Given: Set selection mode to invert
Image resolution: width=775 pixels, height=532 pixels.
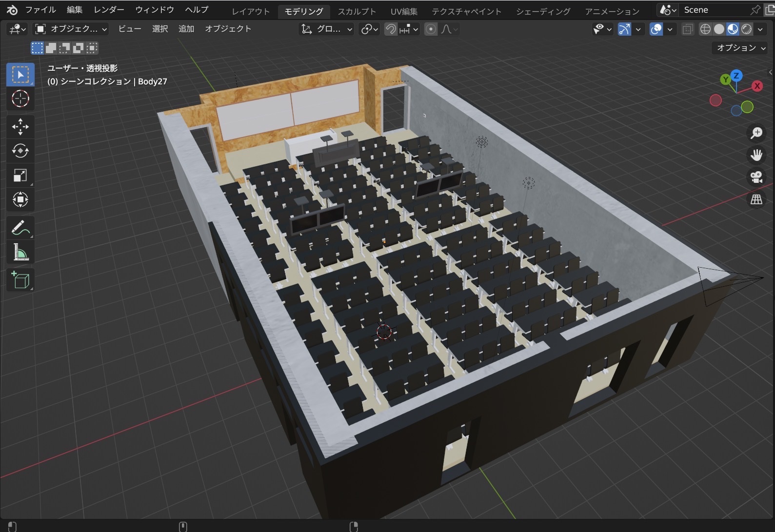Looking at the screenshot, I should (78, 48).
